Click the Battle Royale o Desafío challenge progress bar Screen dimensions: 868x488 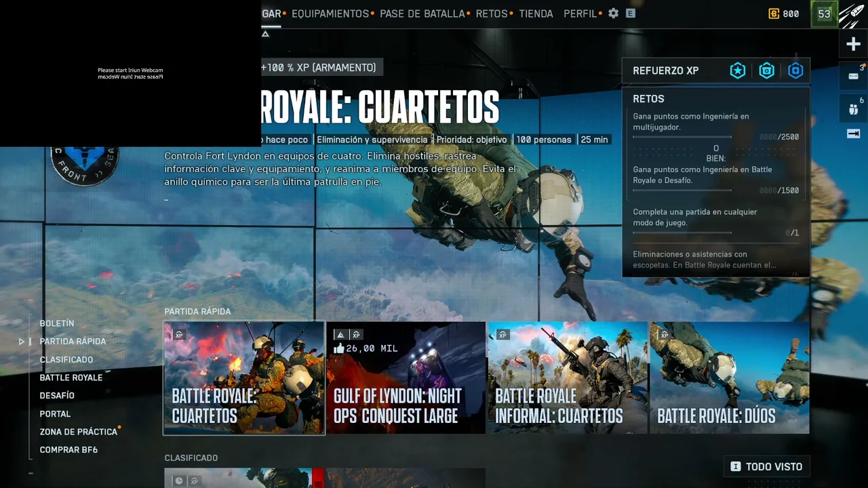682,190
